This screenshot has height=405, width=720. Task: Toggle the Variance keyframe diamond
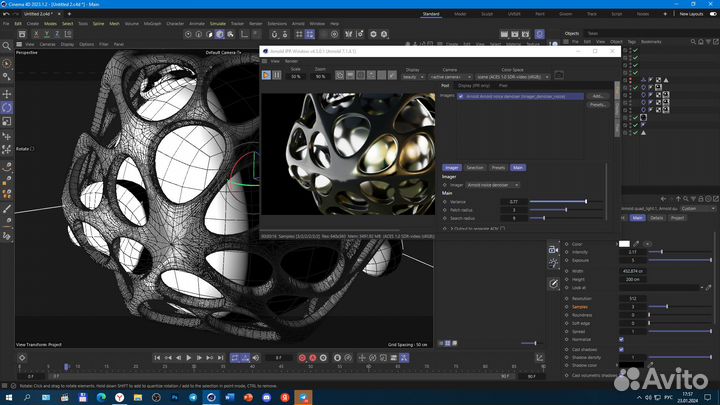[x=444, y=202]
